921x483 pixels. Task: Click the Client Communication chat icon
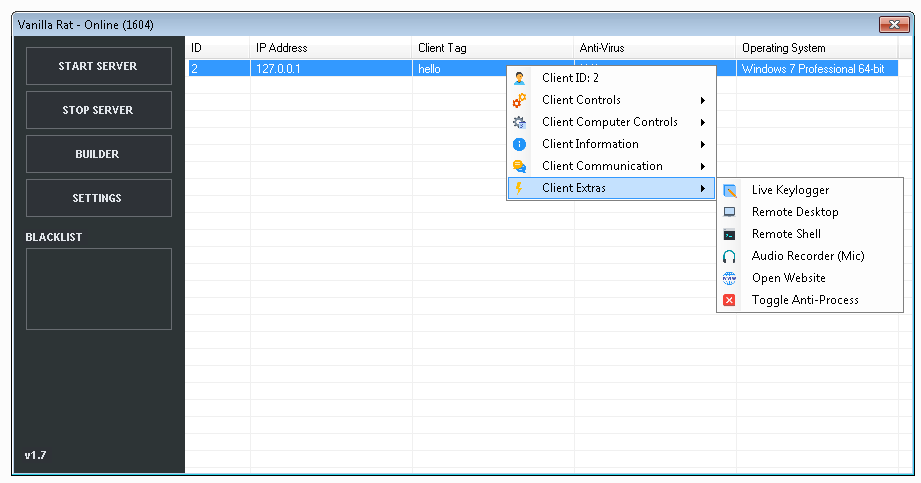[x=519, y=166]
